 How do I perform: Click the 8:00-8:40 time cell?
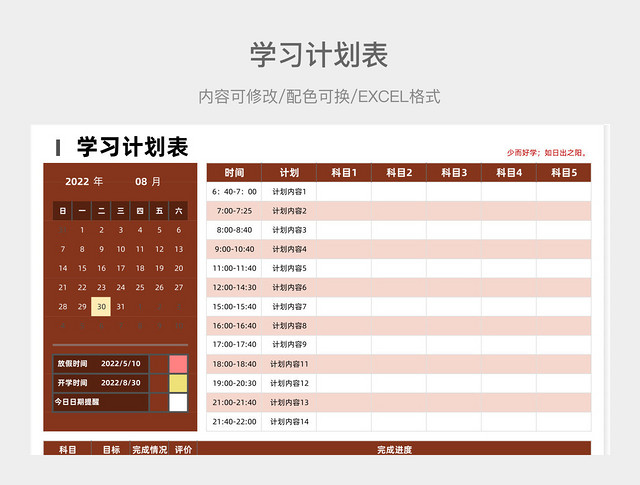[x=234, y=230]
